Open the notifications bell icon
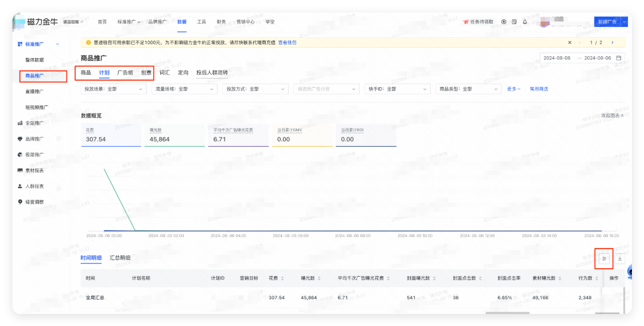This screenshot has height=326, width=644. point(525,22)
